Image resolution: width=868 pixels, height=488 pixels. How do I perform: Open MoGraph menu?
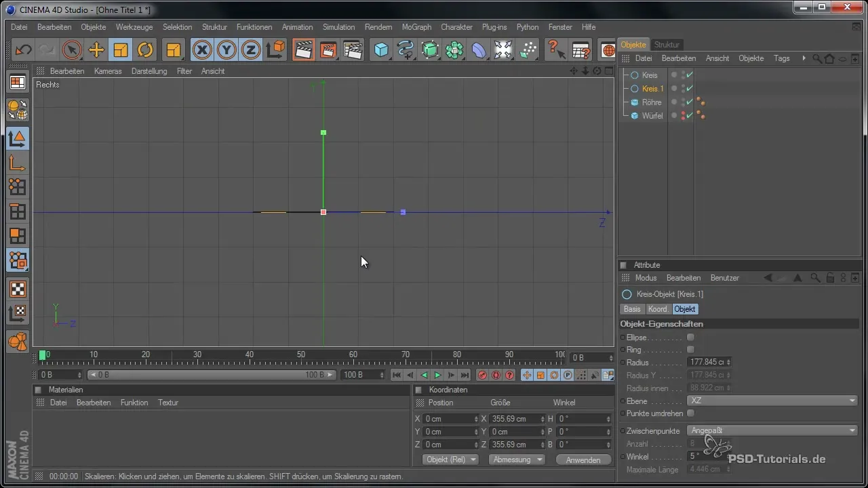(416, 27)
